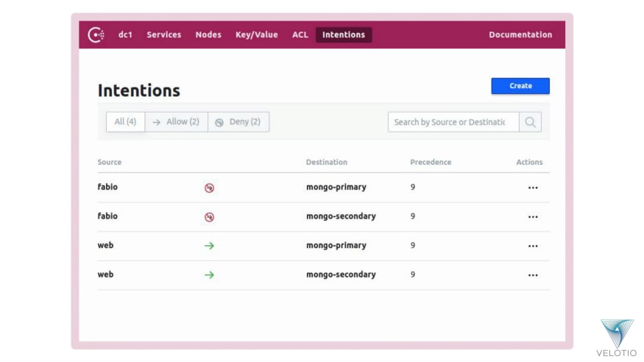
Task: Click source fabio in mongo-primary row
Action: (x=107, y=187)
